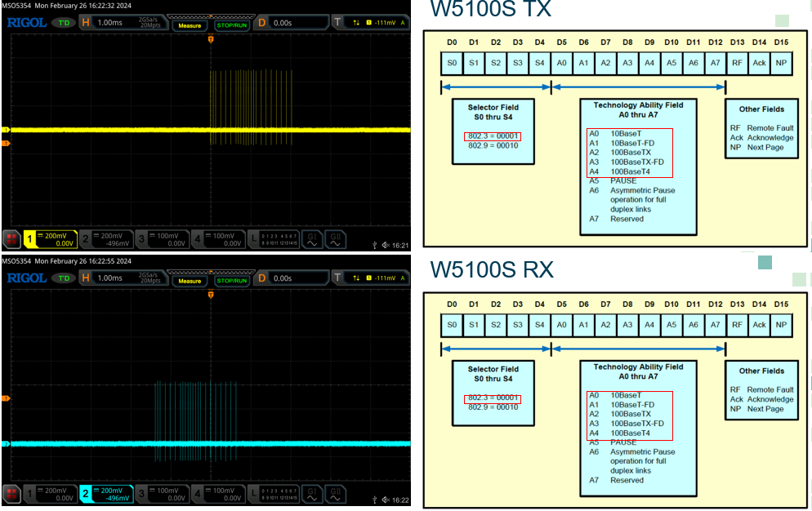812x511 pixels.
Task: Click the 16:22 clock on the lower scope
Action: click(x=400, y=500)
